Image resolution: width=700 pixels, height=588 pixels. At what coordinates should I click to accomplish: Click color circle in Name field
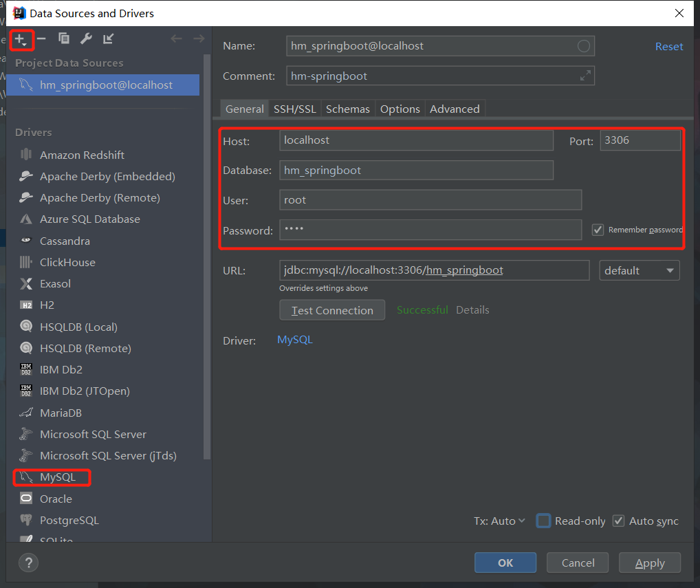point(584,46)
